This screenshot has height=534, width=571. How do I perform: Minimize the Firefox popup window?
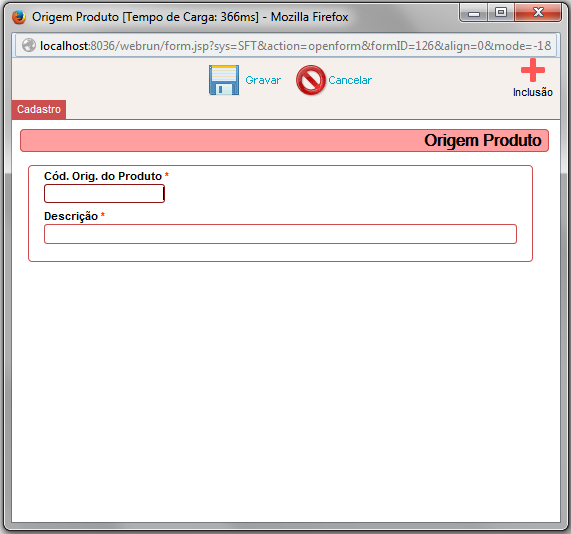474,13
